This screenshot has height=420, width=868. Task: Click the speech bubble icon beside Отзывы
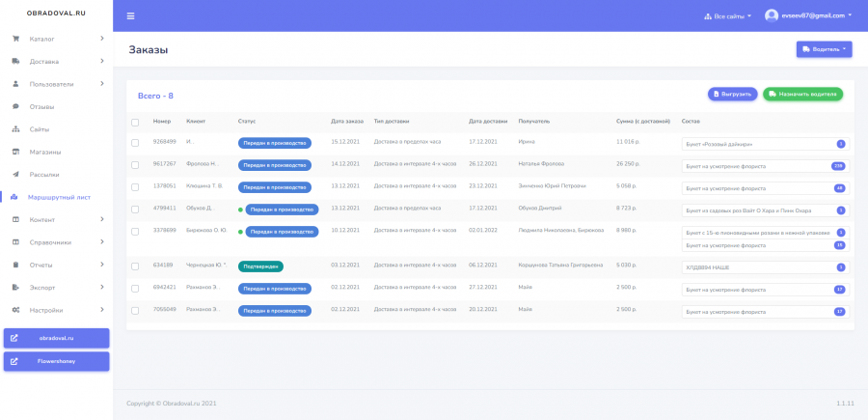point(16,106)
